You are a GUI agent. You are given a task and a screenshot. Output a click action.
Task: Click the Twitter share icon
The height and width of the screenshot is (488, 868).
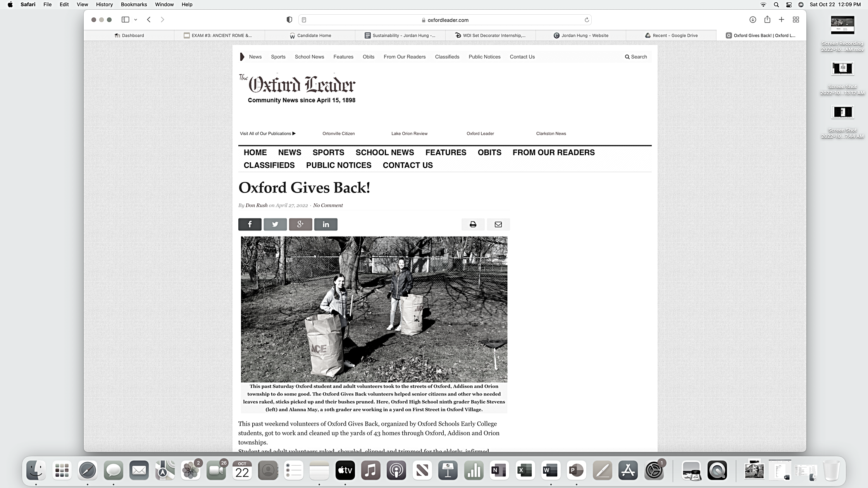275,224
